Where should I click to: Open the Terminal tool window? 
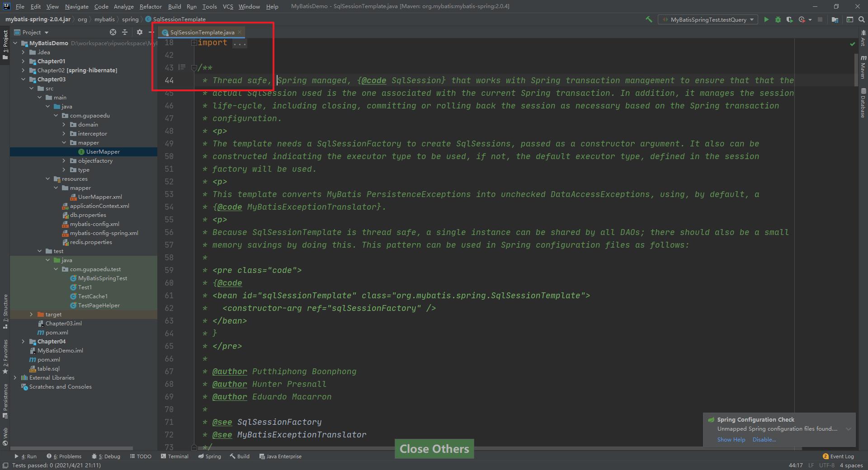(x=175, y=456)
